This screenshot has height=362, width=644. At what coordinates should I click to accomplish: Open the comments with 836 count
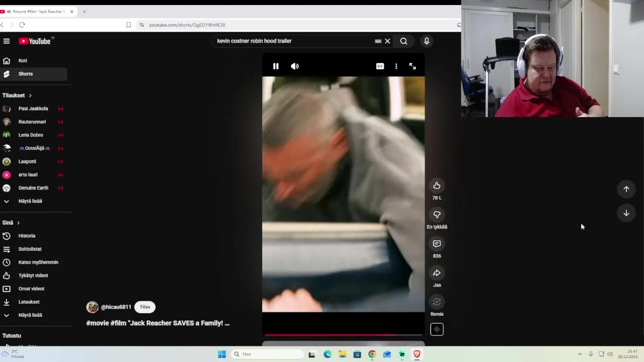pos(437,244)
